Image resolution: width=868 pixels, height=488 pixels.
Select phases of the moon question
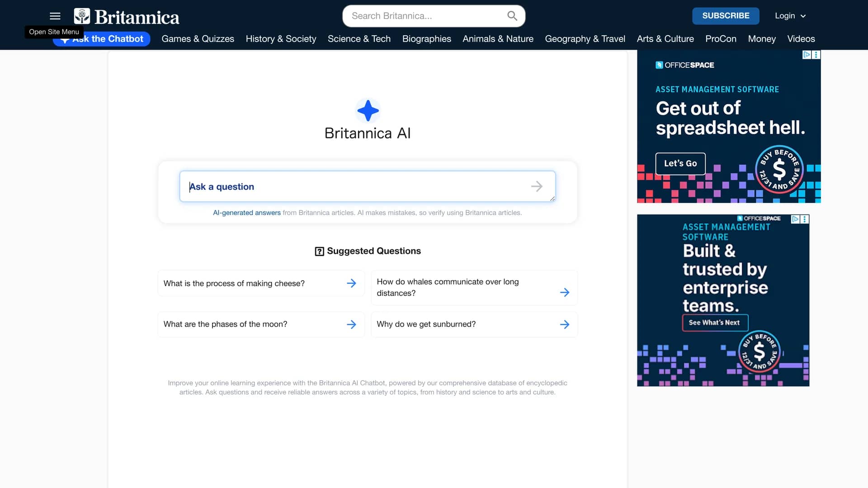coord(261,324)
